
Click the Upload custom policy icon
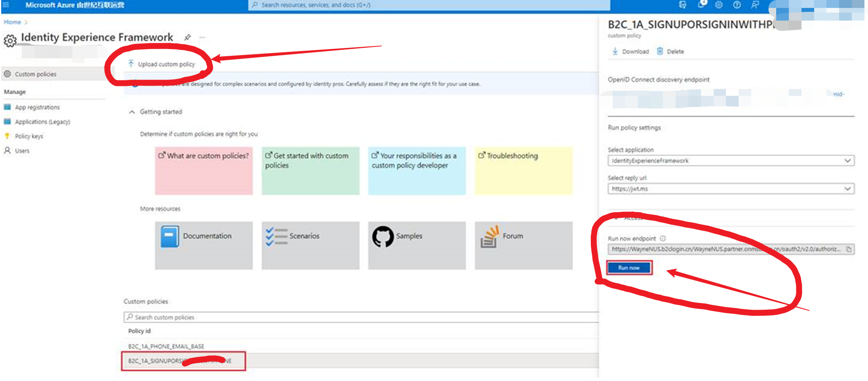pyautogui.click(x=131, y=64)
